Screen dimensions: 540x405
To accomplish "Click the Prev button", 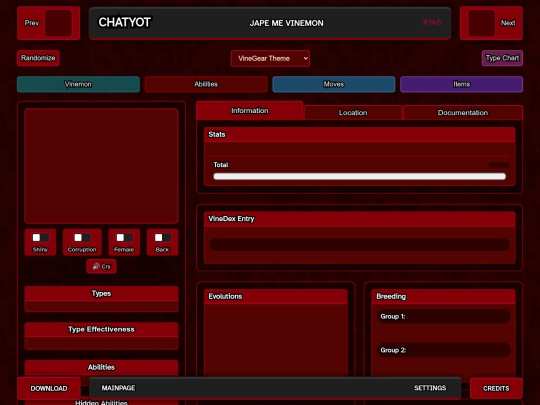I will (x=49, y=23).
